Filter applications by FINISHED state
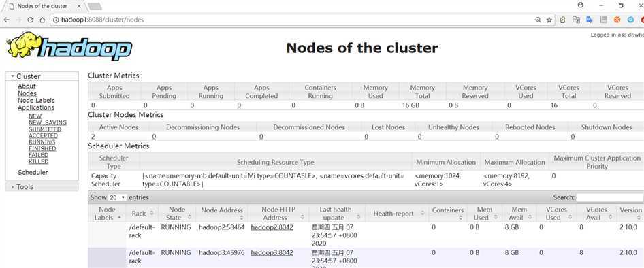 click(x=42, y=148)
